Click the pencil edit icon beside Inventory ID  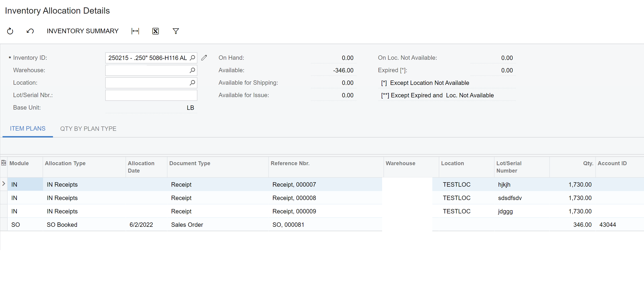(204, 58)
